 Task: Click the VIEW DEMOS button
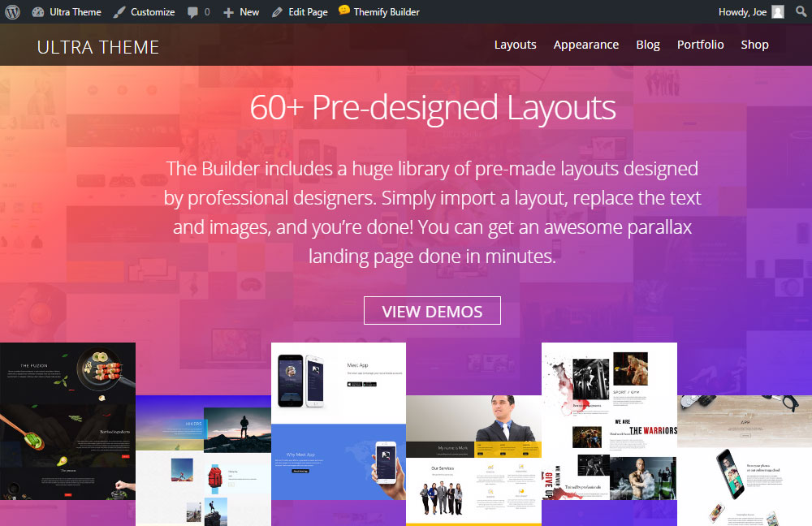point(432,311)
